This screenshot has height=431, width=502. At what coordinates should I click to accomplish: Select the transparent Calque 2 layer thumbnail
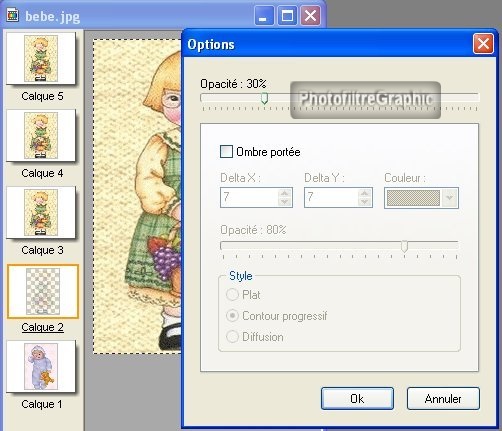click(43, 291)
